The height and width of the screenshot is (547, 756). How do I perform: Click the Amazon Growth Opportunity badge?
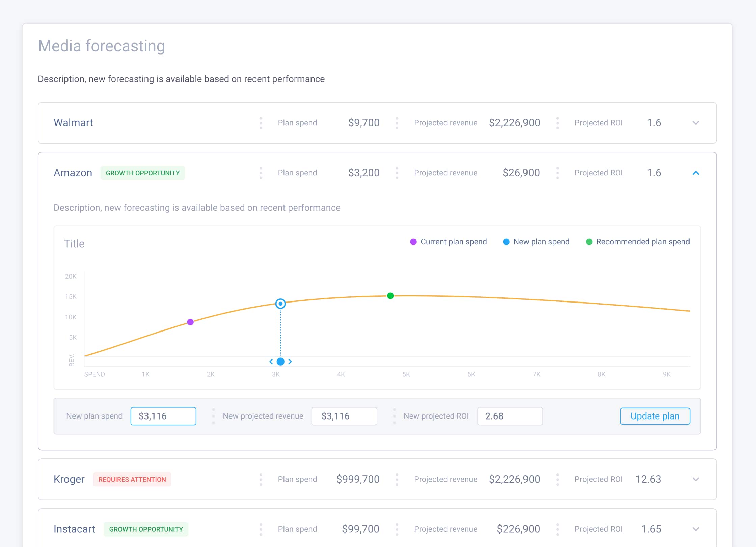[x=143, y=173]
